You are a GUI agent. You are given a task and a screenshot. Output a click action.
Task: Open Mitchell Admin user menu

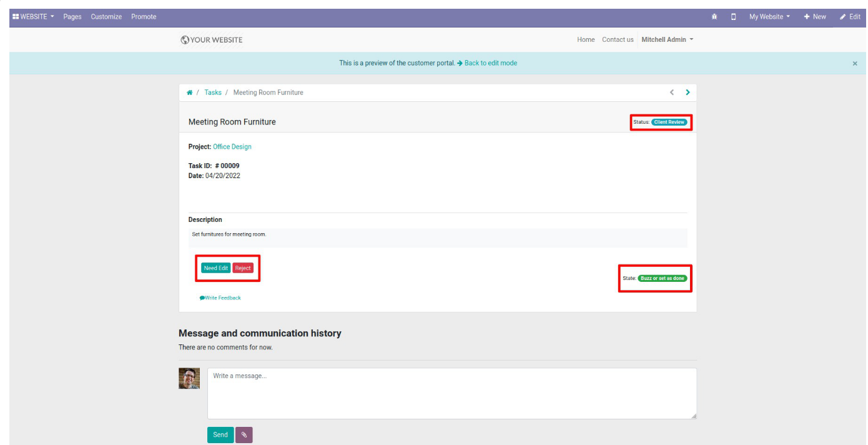pyautogui.click(x=668, y=40)
